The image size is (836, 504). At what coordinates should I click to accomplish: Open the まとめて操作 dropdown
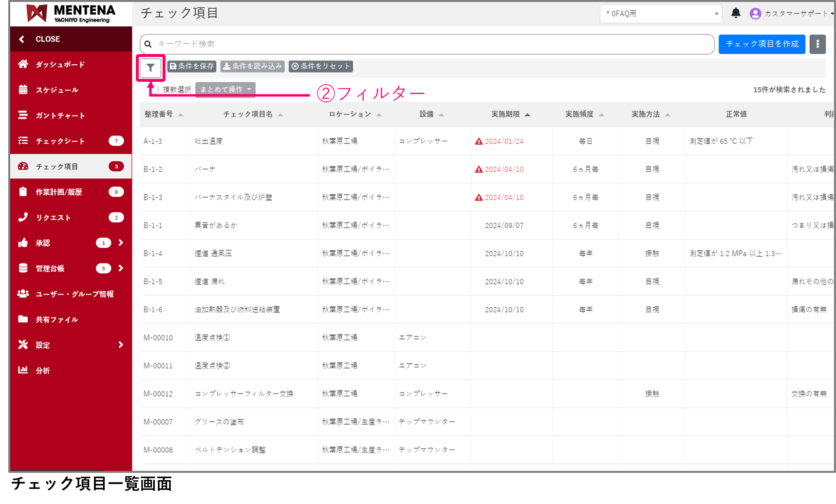[225, 90]
